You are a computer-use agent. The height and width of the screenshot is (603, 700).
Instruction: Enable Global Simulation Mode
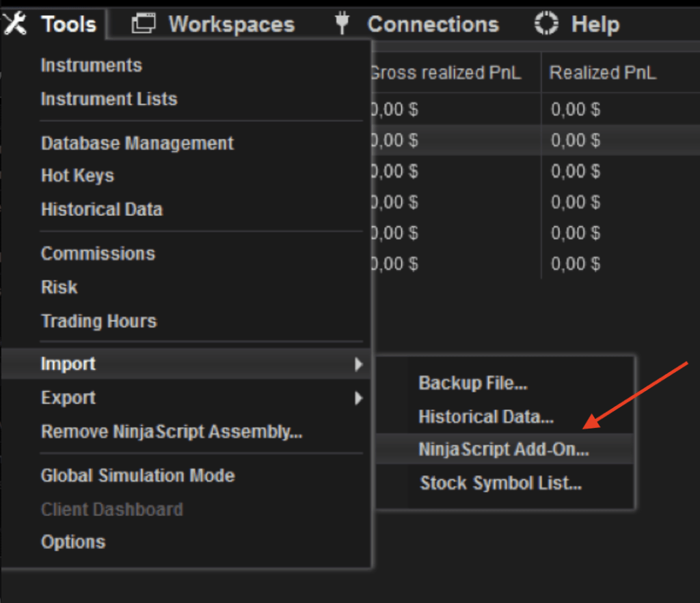[x=137, y=475]
